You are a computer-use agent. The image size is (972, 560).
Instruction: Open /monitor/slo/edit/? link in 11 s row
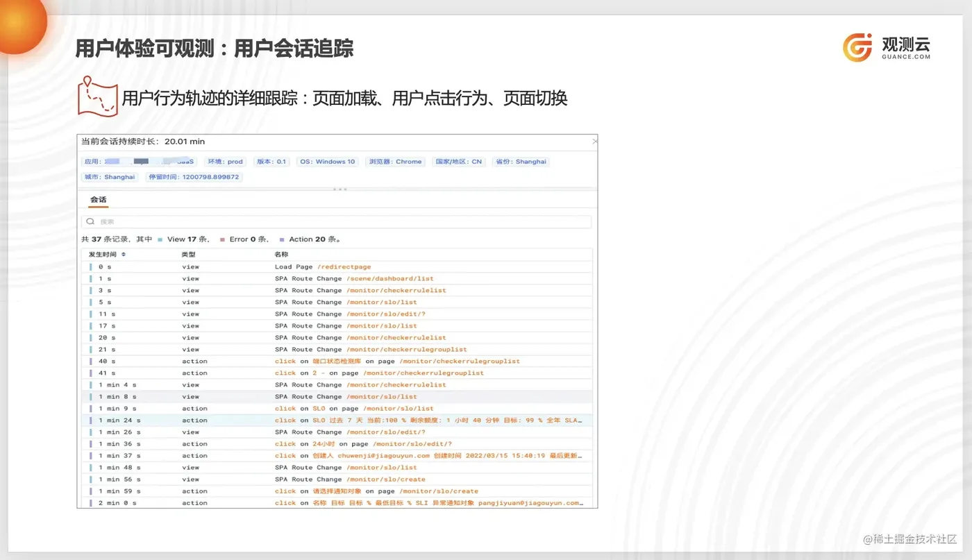click(x=386, y=314)
